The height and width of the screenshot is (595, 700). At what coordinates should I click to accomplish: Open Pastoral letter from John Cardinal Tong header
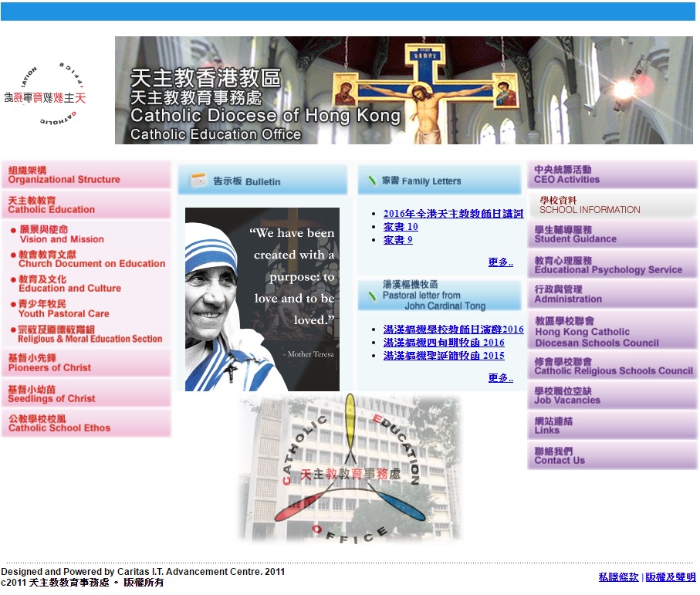pyautogui.click(x=440, y=295)
